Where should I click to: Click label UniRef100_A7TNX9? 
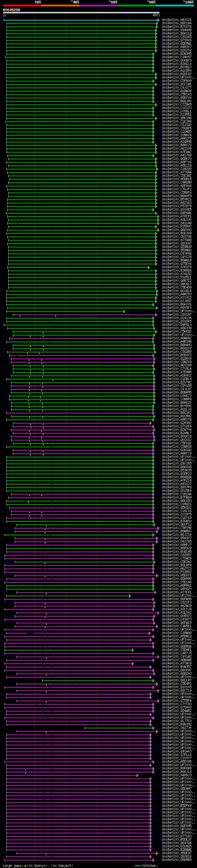tap(176, 663)
